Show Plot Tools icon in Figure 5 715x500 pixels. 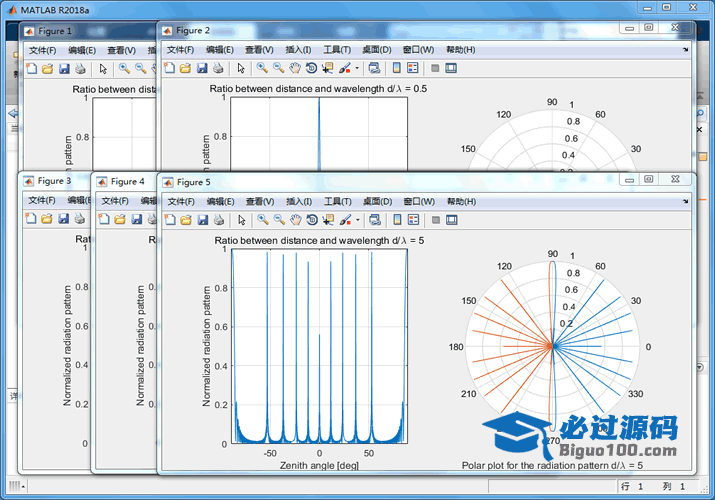tap(451, 220)
